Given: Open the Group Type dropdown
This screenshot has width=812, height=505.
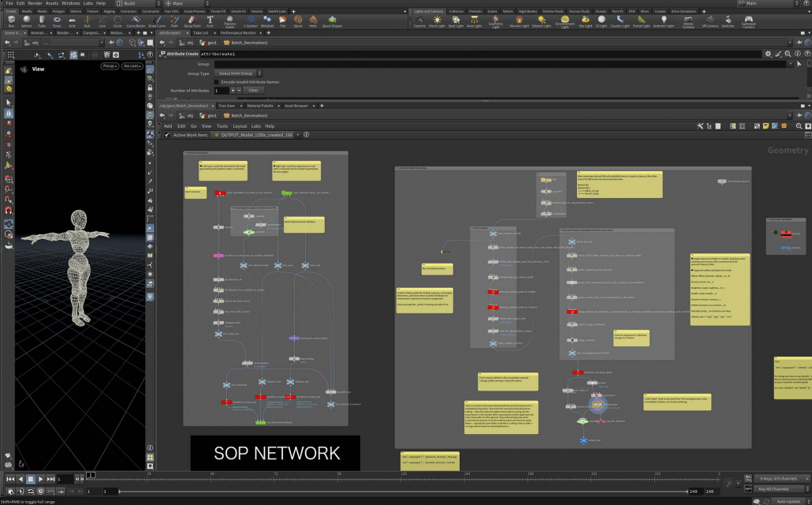Looking at the screenshot, I should [237, 73].
